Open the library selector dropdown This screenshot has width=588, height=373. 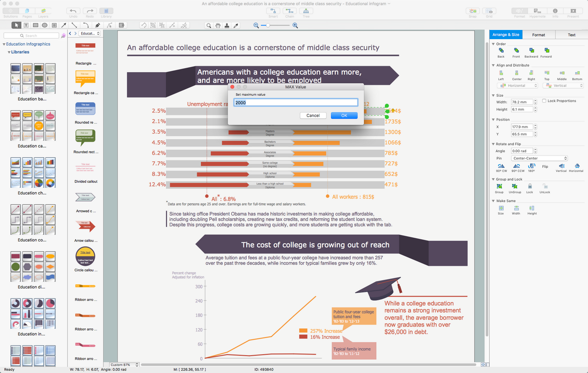pyautogui.click(x=90, y=34)
